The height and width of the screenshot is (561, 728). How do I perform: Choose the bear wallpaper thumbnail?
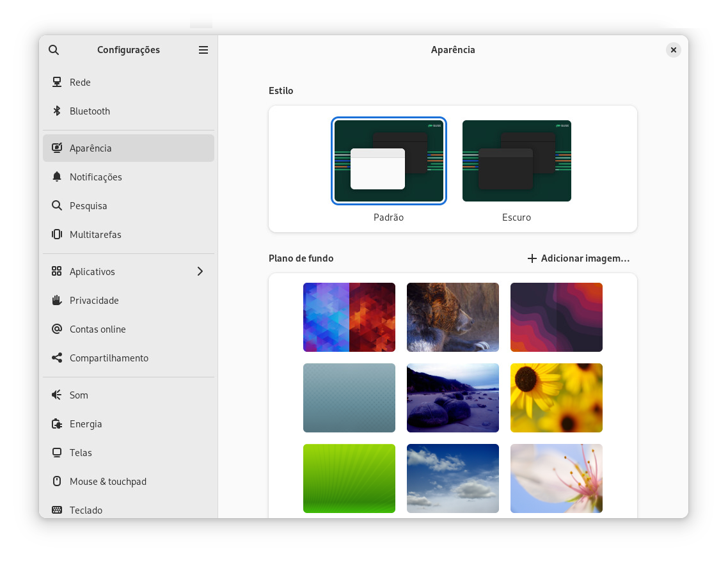pos(453,317)
